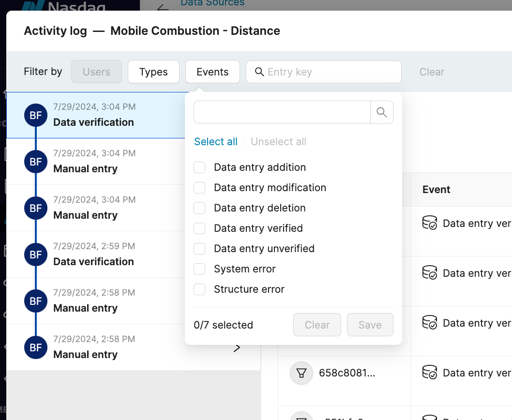The height and width of the screenshot is (420, 512).
Task: Focus the search box in Events popup
Action: tap(282, 112)
